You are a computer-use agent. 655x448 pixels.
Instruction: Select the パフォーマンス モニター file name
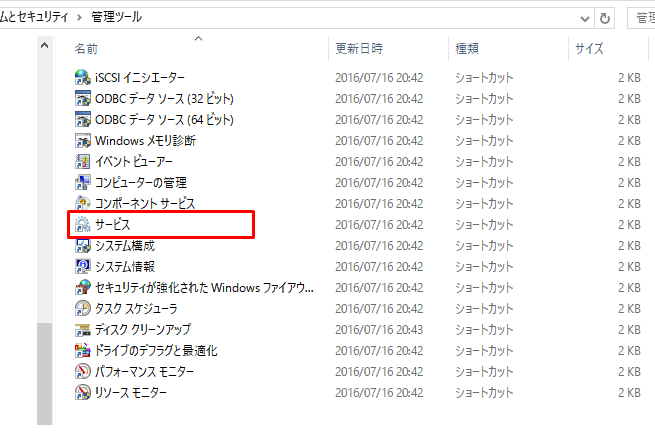click(x=145, y=372)
